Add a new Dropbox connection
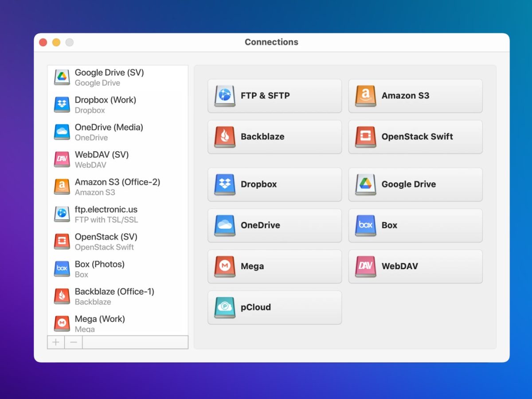 pyautogui.click(x=274, y=184)
